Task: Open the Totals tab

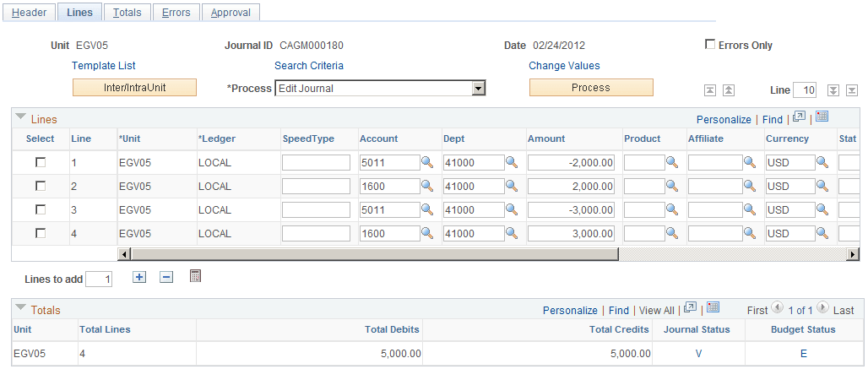Action: pos(127,12)
